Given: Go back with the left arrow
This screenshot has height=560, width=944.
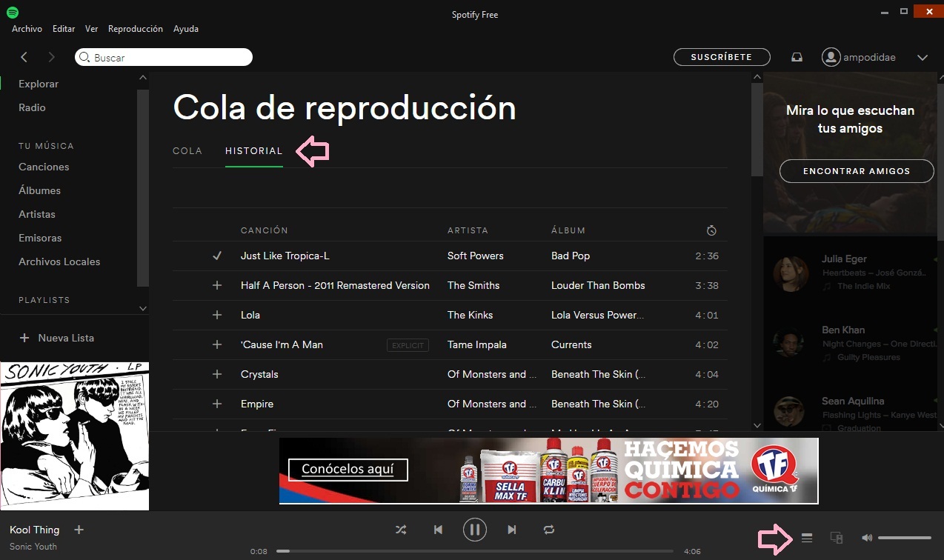Looking at the screenshot, I should pyautogui.click(x=24, y=57).
